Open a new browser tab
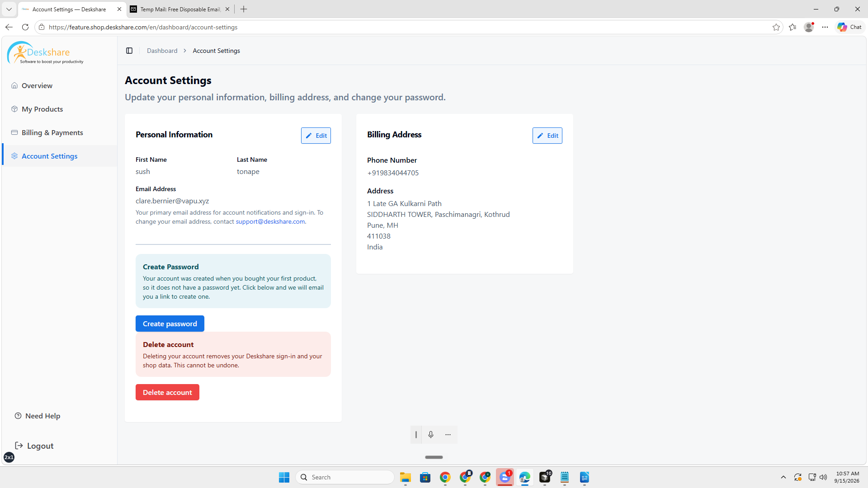The height and width of the screenshot is (488, 868). pos(244,9)
